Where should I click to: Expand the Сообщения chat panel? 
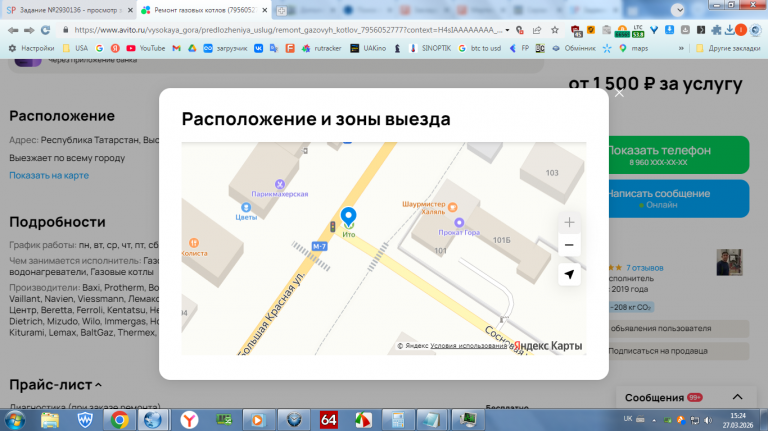click(x=738, y=397)
